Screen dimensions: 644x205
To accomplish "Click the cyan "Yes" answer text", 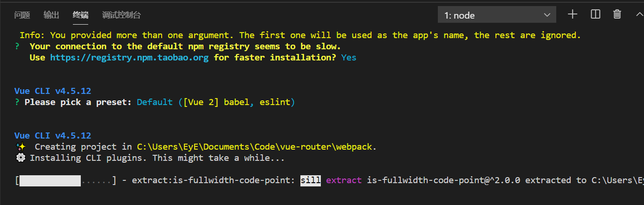I will point(349,58).
